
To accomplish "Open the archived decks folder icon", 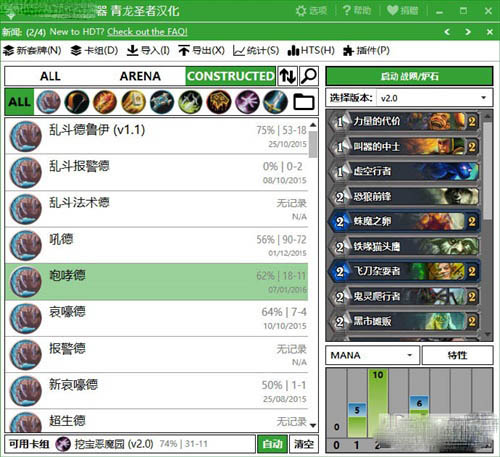I will click(304, 102).
